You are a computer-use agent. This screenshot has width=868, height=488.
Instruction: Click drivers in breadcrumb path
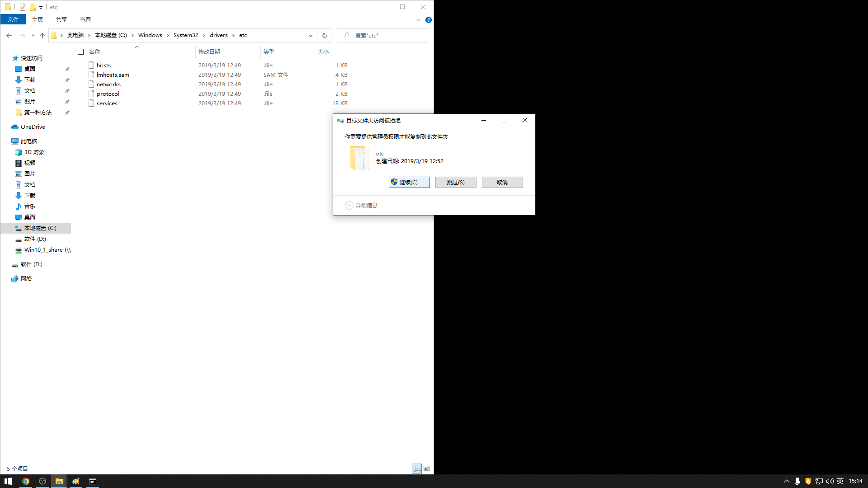click(x=219, y=35)
